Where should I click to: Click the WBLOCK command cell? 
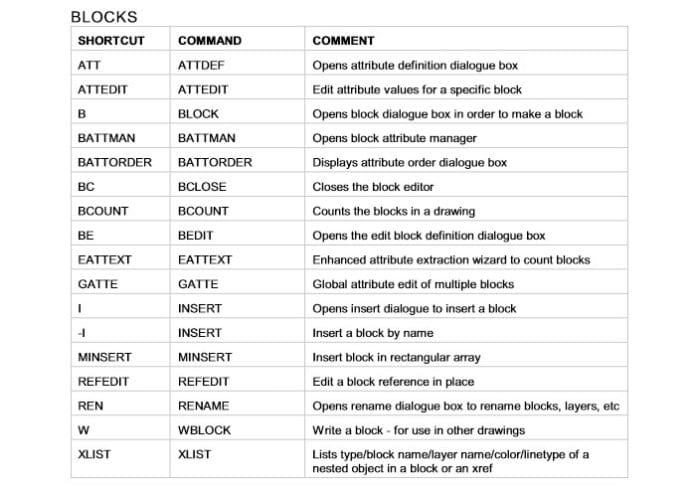204,430
